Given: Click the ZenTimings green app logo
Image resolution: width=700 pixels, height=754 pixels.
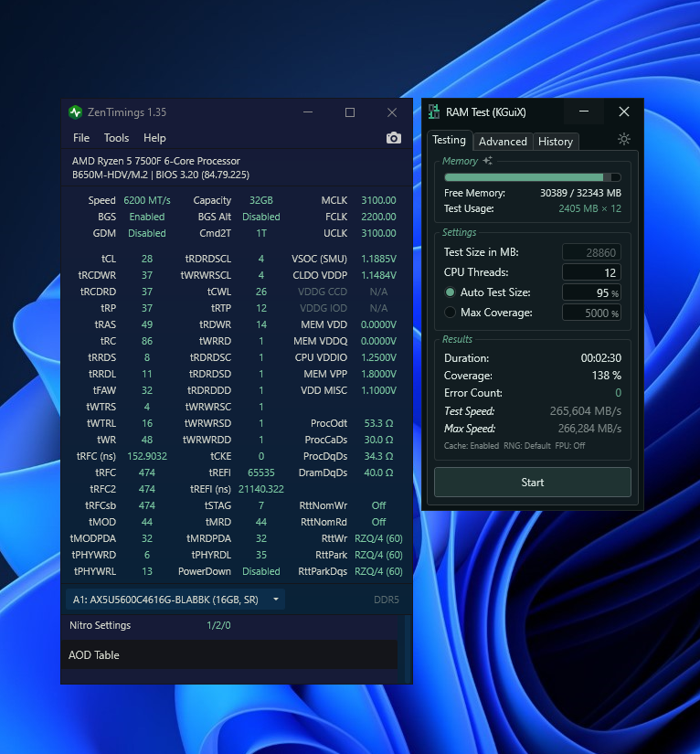Looking at the screenshot, I should tap(76, 112).
